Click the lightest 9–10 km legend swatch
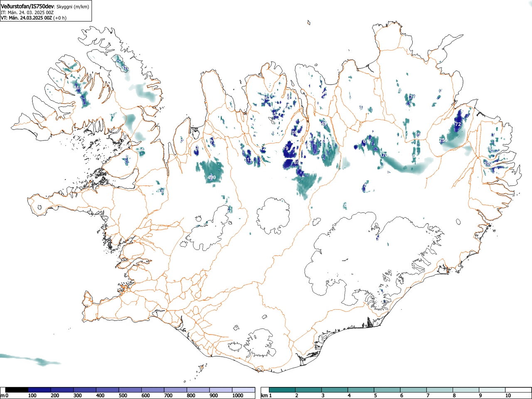This screenshot has height=399, width=532. tap(493, 390)
